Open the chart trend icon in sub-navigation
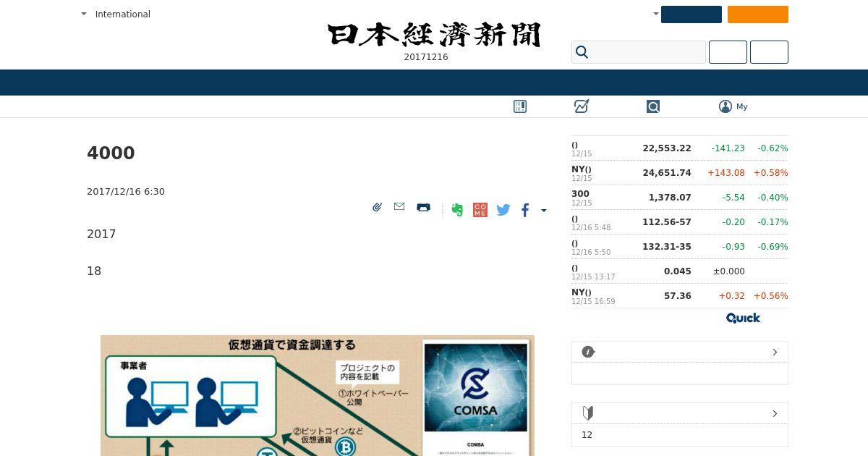Screen dimensions: 868x456 coord(582,106)
